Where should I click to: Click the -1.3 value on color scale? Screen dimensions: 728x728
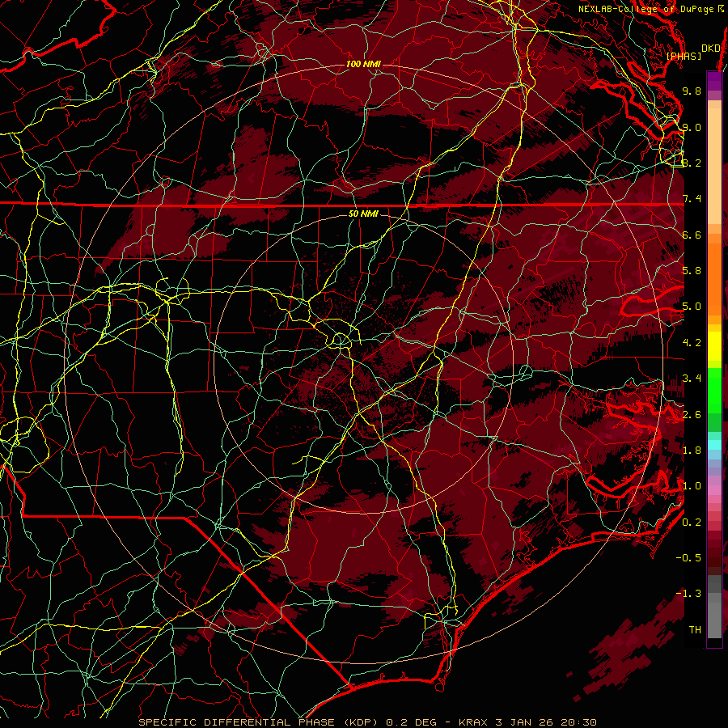[688, 594]
